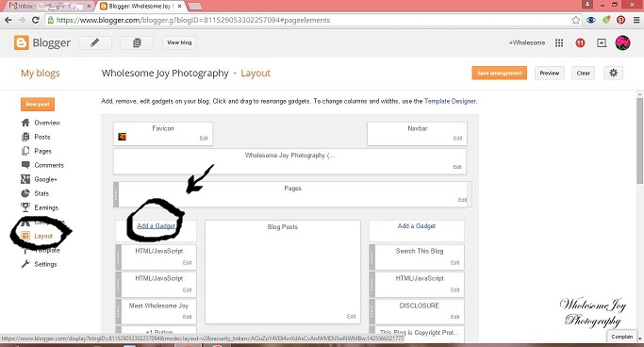Screen dimensions: 644x347
Task: Open the Chrome hamburger menu
Action: [636, 20]
